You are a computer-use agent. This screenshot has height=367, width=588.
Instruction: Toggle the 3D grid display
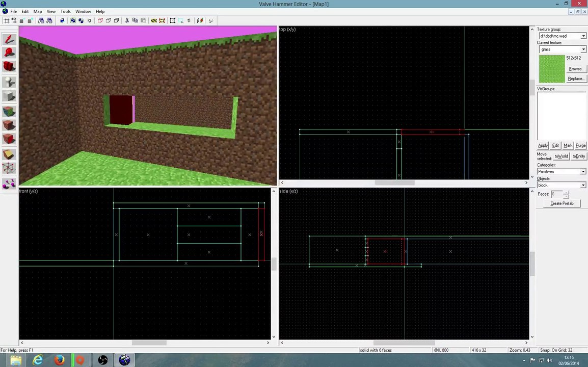point(14,20)
